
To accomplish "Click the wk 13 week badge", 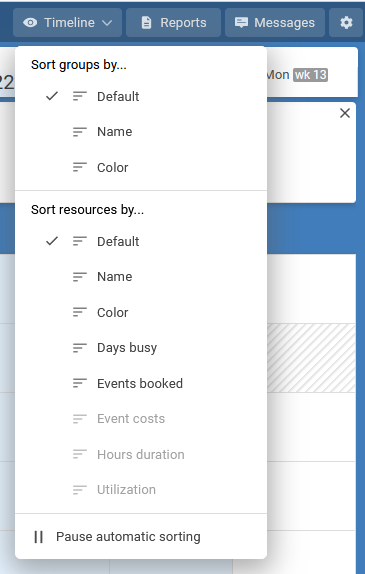I will coord(310,75).
